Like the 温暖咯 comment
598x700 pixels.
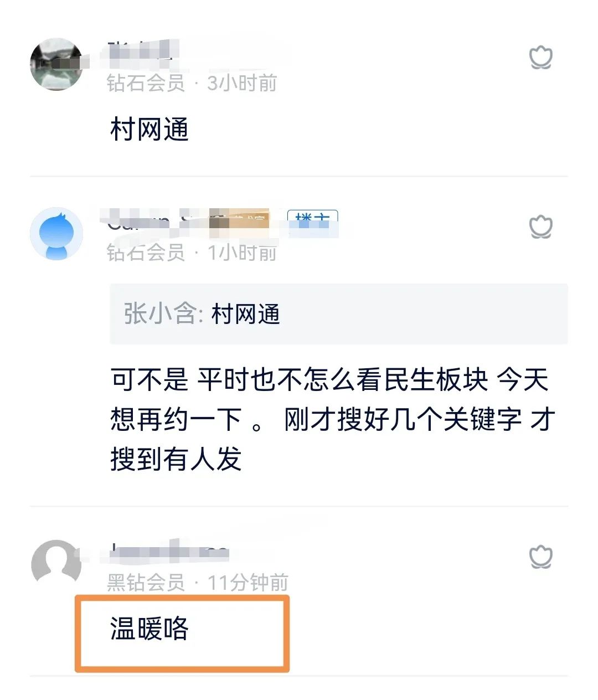[541, 557]
